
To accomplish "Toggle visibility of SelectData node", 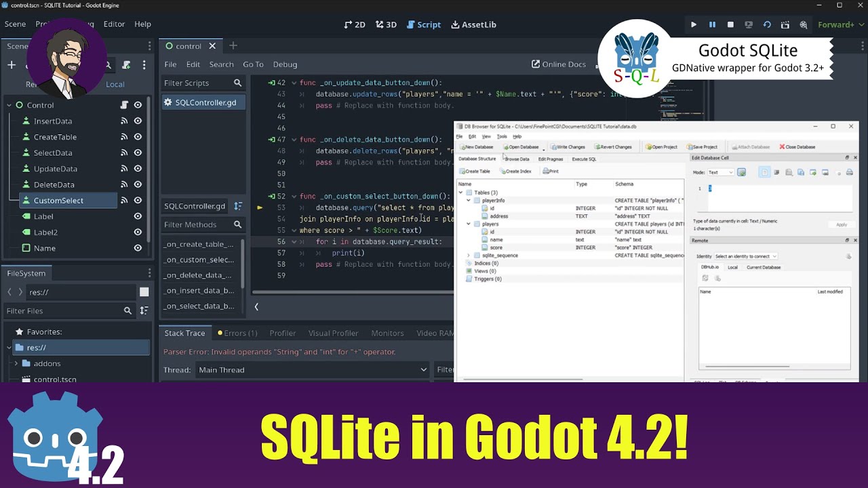I will (138, 153).
